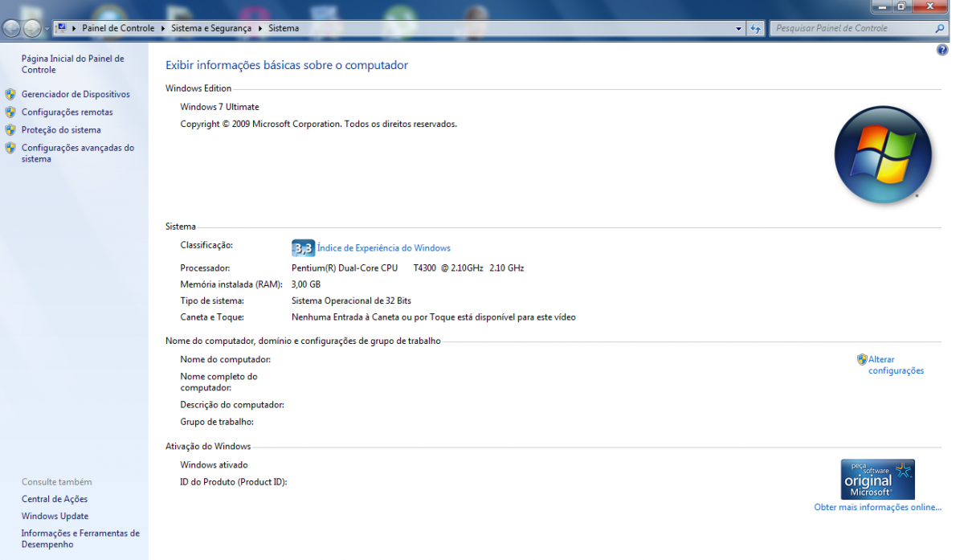Close the System window
This screenshot has height=560, width=964.
click(x=930, y=6)
